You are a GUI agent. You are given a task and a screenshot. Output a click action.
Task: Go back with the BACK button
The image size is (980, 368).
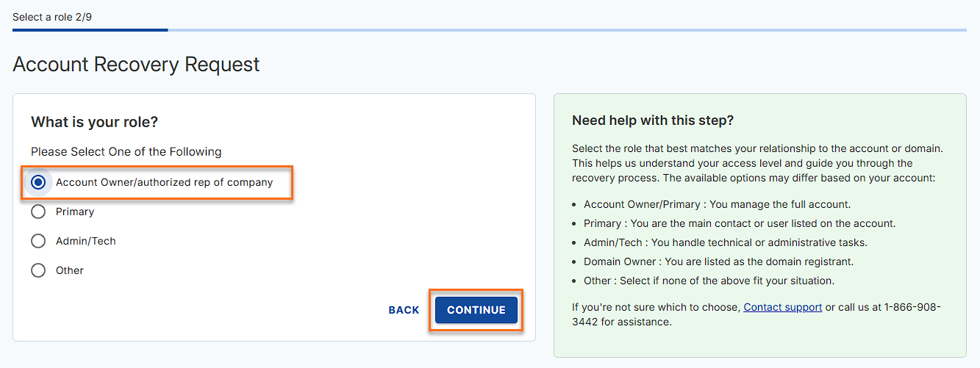pos(404,310)
